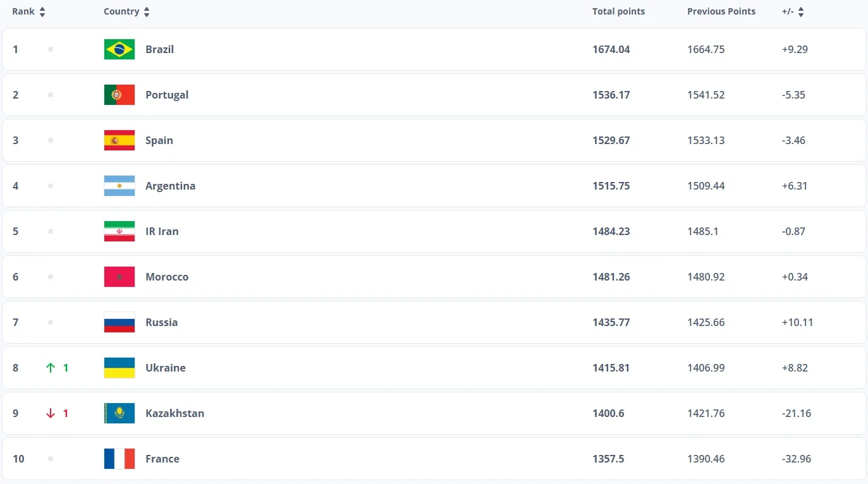Image resolution: width=868 pixels, height=484 pixels.
Task: Click the Russia flag icon
Action: (x=119, y=322)
